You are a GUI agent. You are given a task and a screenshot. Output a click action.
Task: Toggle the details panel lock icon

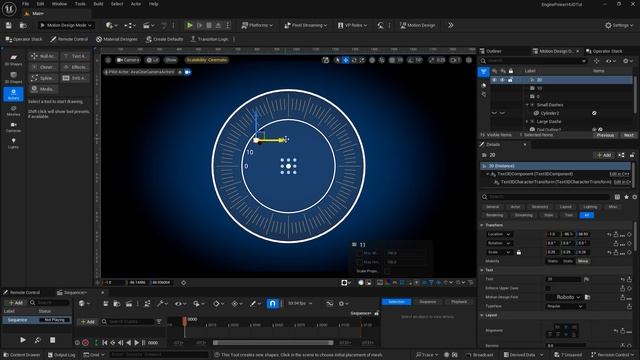tap(632, 155)
